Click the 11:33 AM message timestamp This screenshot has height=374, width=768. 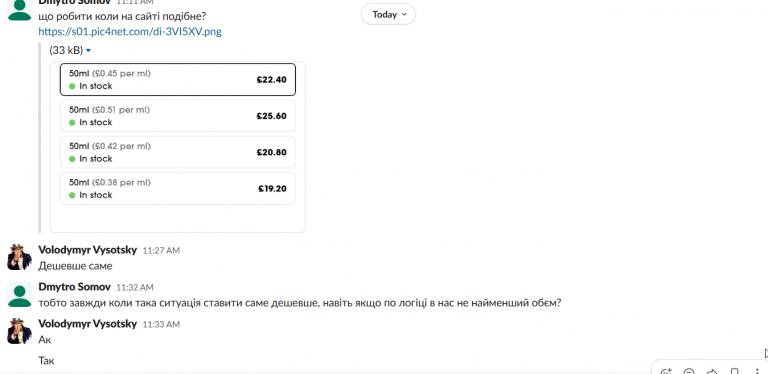pos(161,325)
